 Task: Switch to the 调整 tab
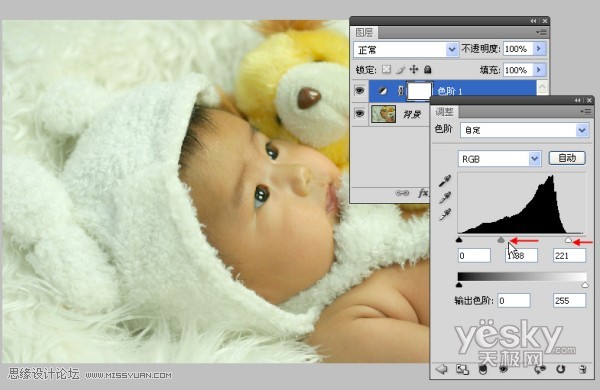click(445, 112)
